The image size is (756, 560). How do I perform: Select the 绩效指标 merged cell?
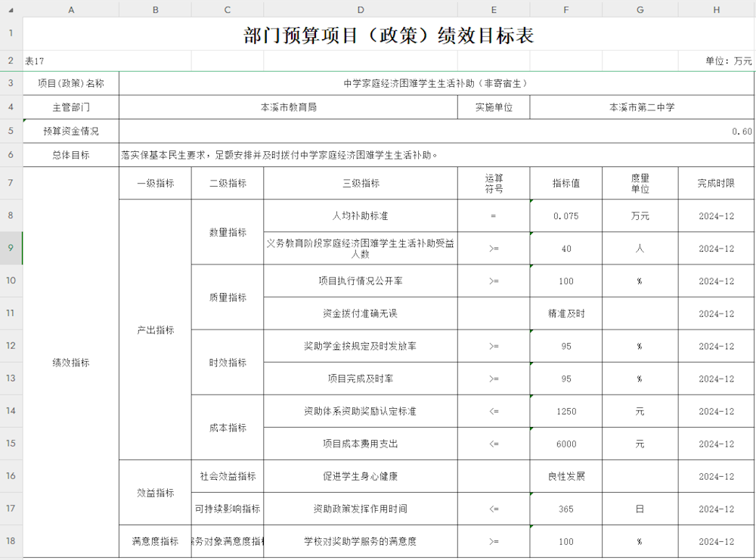[x=71, y=363]
